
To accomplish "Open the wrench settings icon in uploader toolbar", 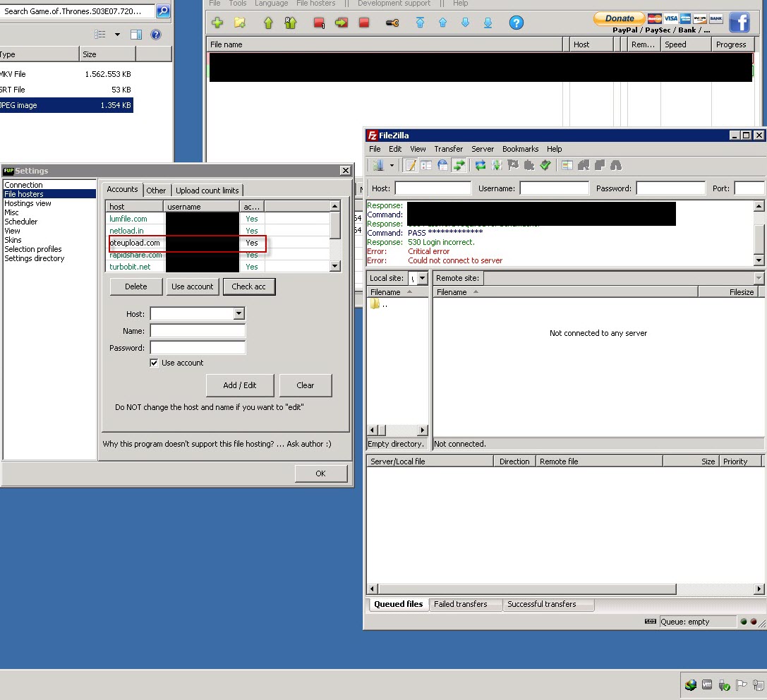I will pyautogui.click(x=392, y=23).
